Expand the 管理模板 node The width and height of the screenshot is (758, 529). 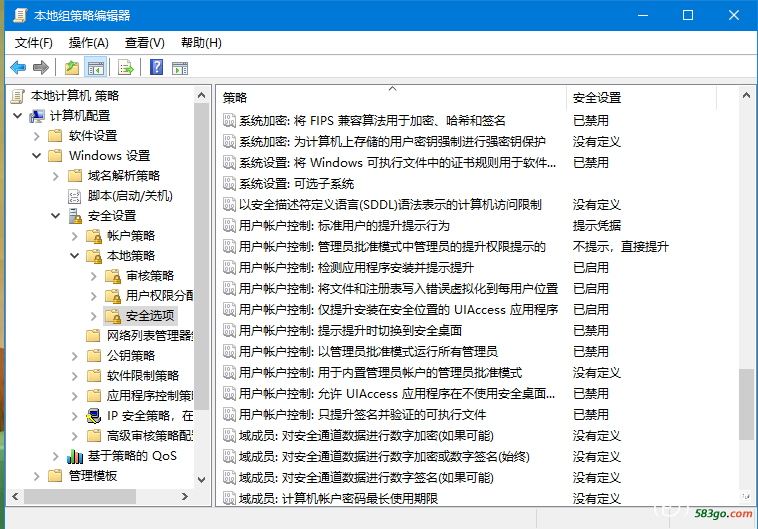pyautogui.click(x=37, y=476)
